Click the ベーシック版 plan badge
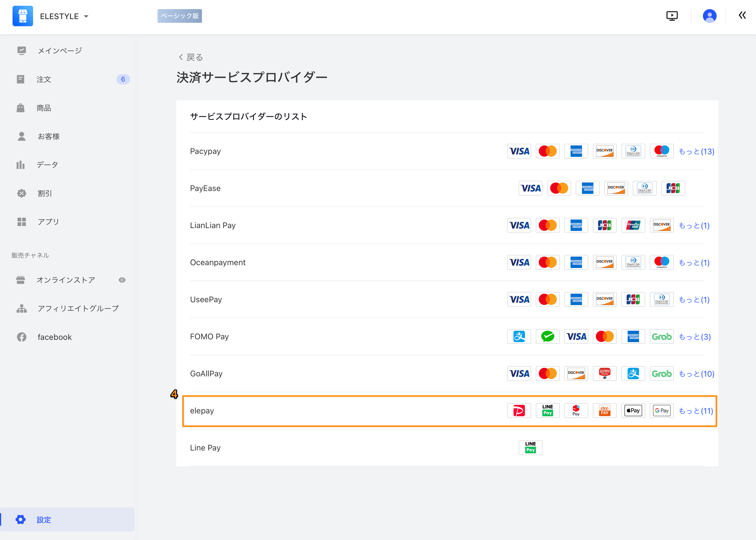The height and width of the screenshot is (540, 756). pyautogui.click(x=179, y=16)
